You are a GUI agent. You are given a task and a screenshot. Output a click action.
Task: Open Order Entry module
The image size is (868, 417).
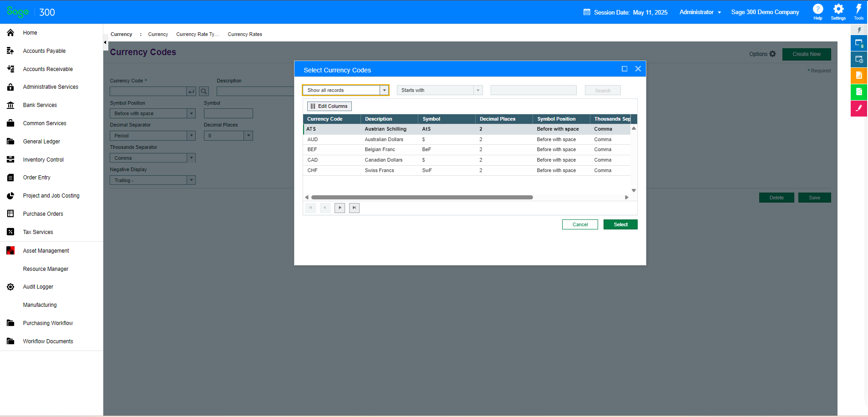(37, 178)
